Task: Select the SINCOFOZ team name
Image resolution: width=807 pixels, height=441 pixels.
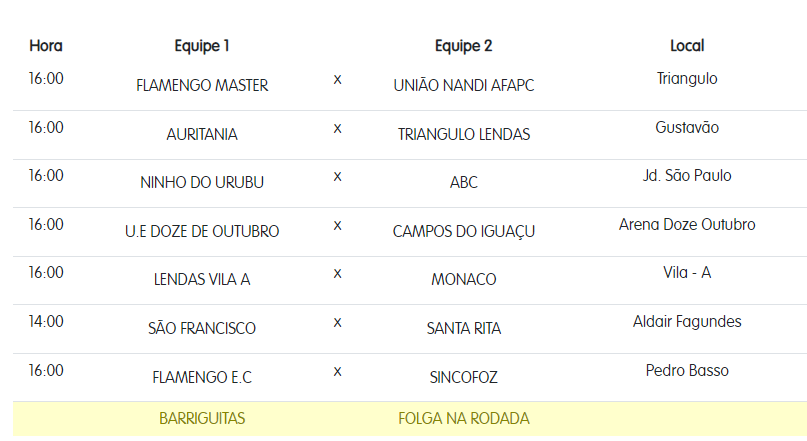Action: pos(464,378)
